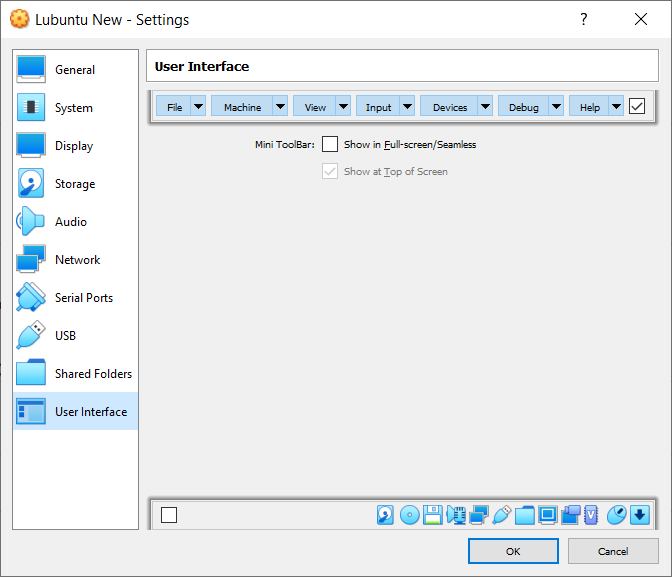Expand the Input menu dropdown arrow
Image resolution: width=672 pixels, height=577 pixels.
coord(407,106)
